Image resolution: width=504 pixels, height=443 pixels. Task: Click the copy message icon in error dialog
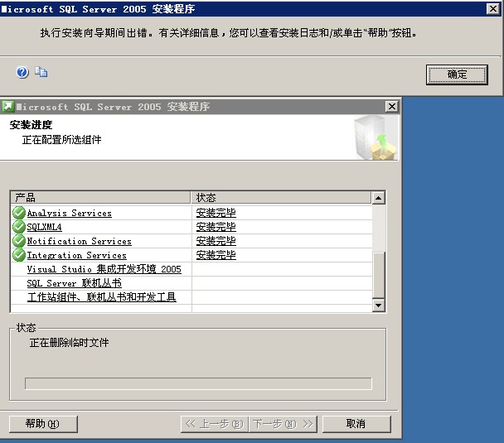coord(41,72)
